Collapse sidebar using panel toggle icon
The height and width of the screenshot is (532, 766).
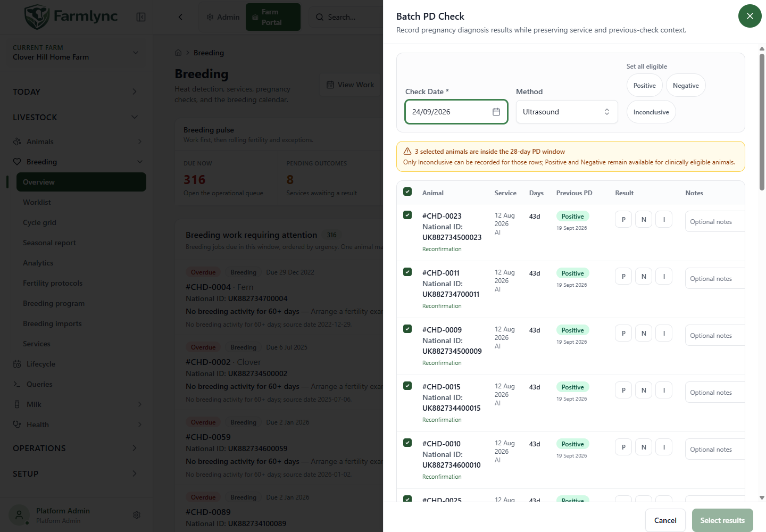(141, 17)
